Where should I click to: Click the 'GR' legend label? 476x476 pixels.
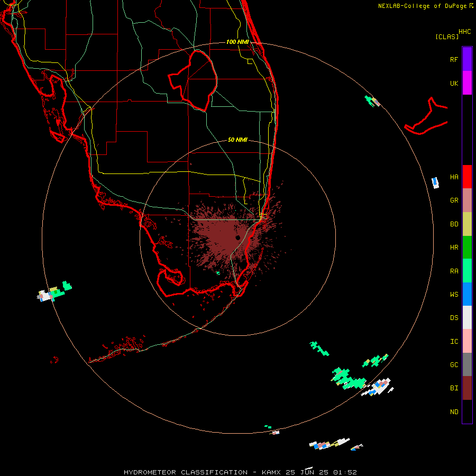(454, 200)
